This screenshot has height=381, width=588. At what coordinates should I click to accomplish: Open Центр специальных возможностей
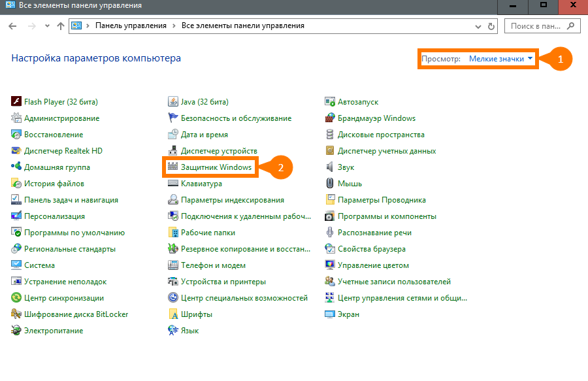244,298
